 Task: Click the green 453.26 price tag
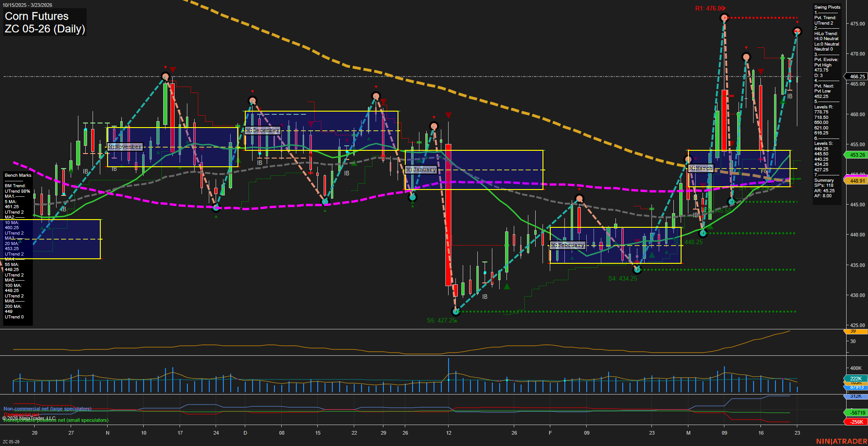pos(857,155)
